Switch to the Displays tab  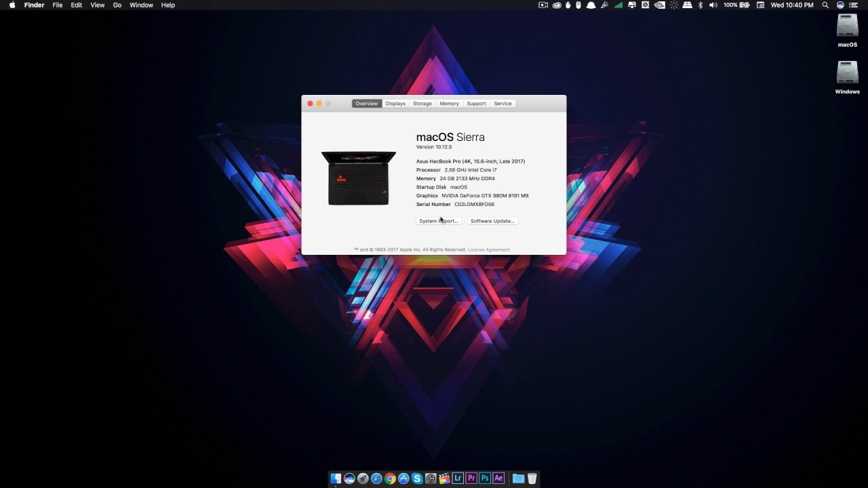tap(395, 104)
